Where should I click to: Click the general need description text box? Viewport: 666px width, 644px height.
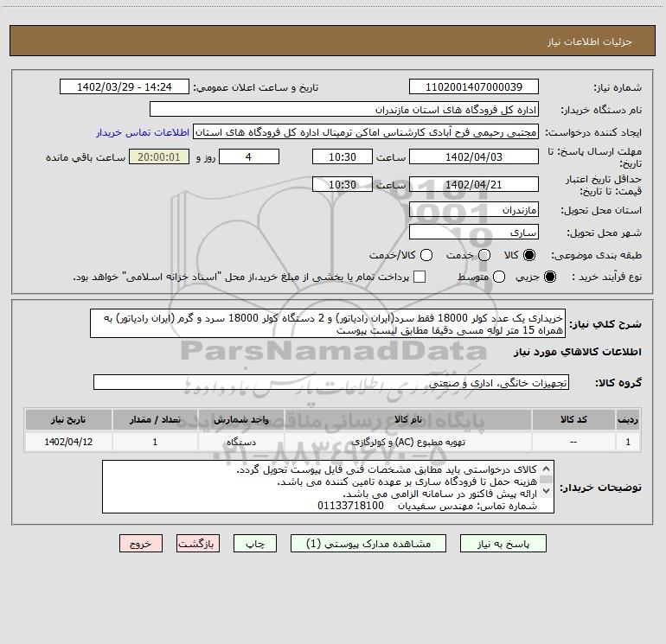pyautogui.click(x=328, y=324)
